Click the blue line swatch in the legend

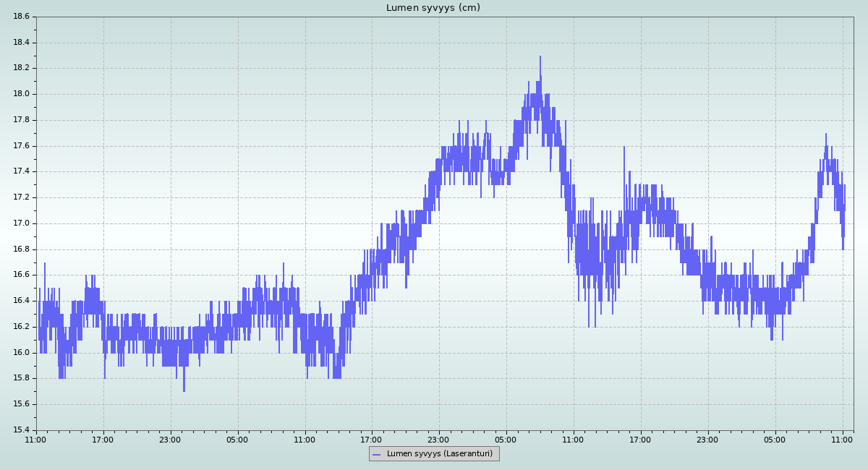pyautogui.click(x=376, y=454)
